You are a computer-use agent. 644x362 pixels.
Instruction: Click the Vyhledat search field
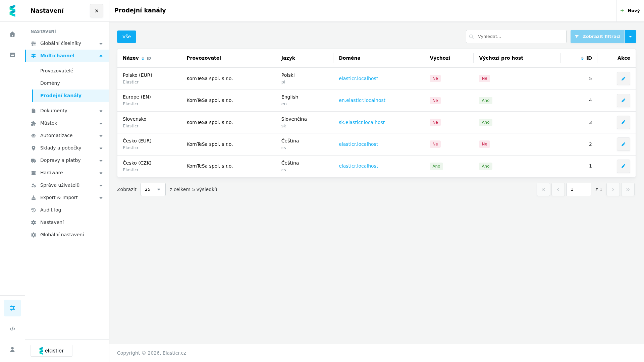coord(516,37)
